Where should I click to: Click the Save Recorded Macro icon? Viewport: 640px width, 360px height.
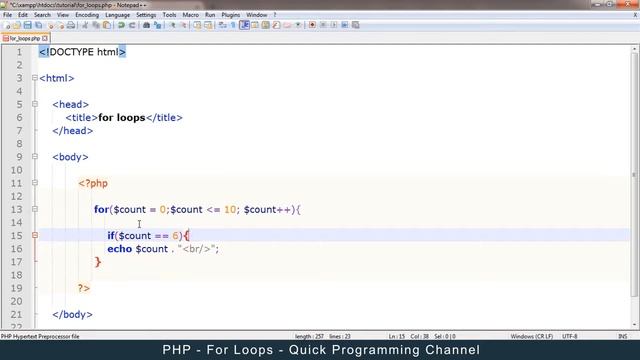click(356, 25)
